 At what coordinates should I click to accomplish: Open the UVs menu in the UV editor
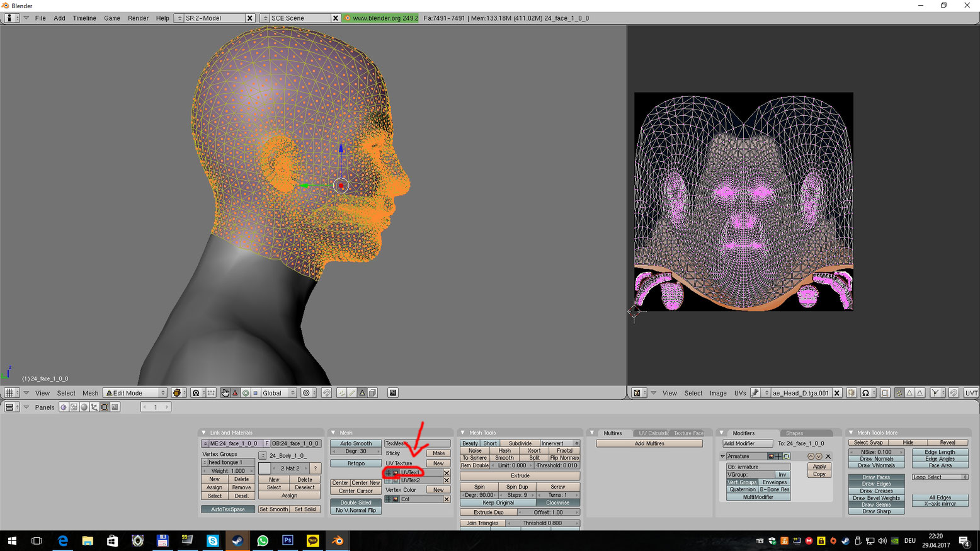point(740,392)
